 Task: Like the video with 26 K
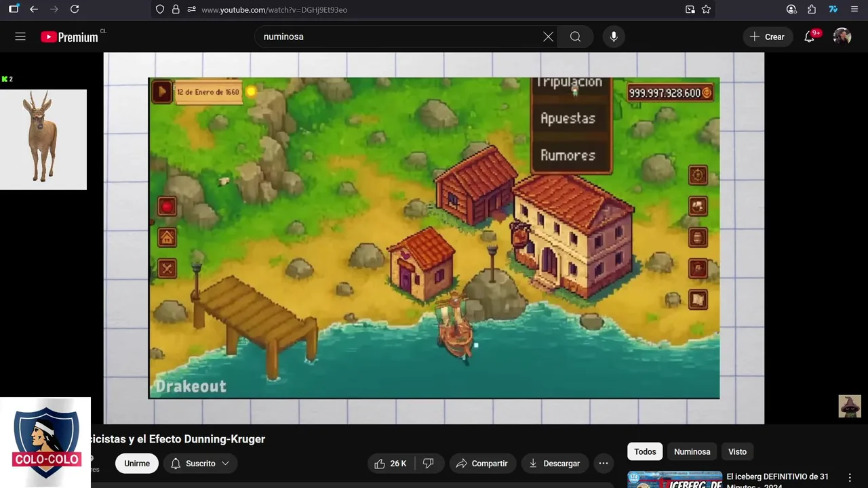tap(391, 464)
